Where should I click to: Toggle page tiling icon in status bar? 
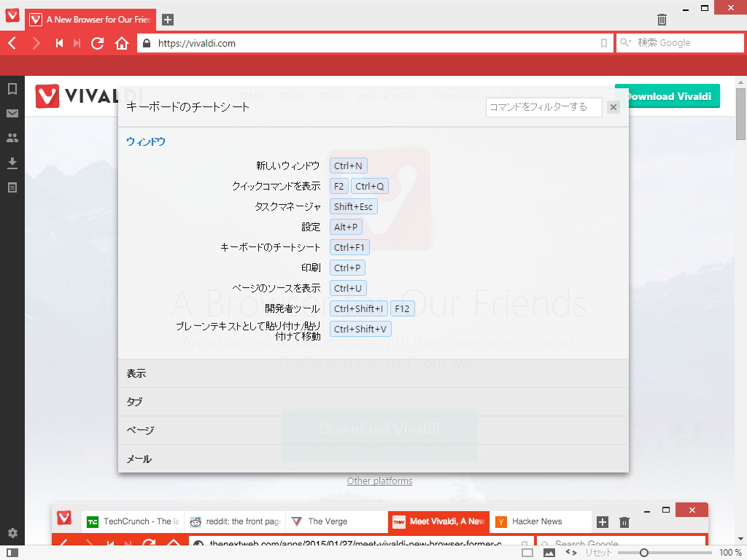pos(527,553)
